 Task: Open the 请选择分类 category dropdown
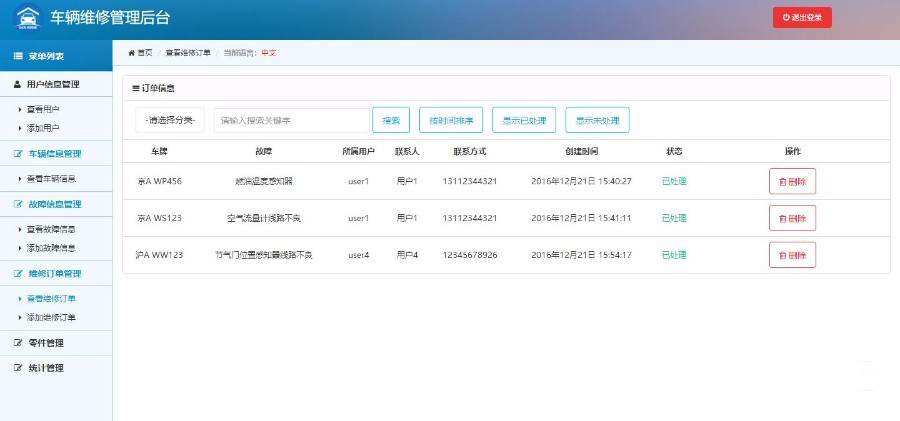coord(170,121)
